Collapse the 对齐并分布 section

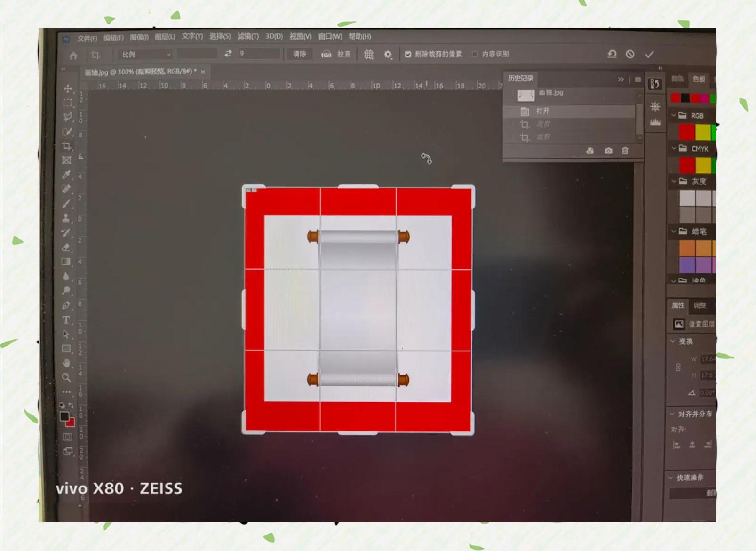tap(672, 414)
